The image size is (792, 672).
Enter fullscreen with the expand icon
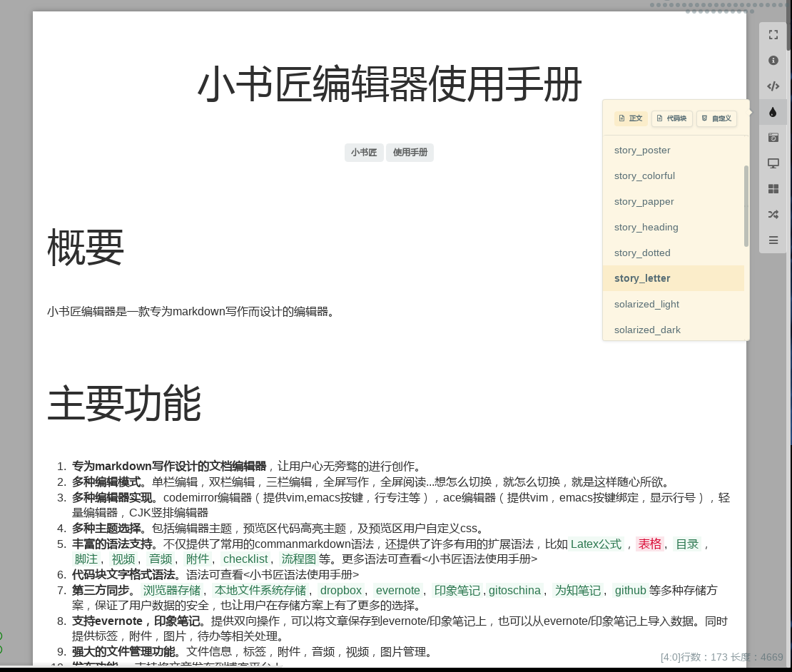773,35
